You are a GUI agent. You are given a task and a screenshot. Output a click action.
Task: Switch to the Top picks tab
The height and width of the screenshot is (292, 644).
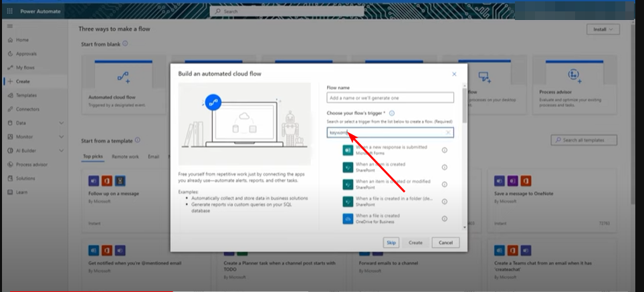93,156
